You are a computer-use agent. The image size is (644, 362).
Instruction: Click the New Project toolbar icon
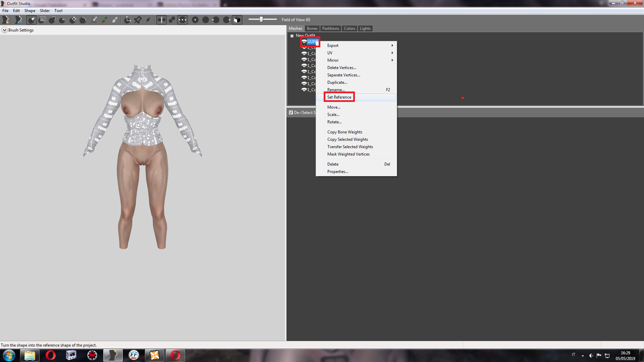[x=6, y=20]
